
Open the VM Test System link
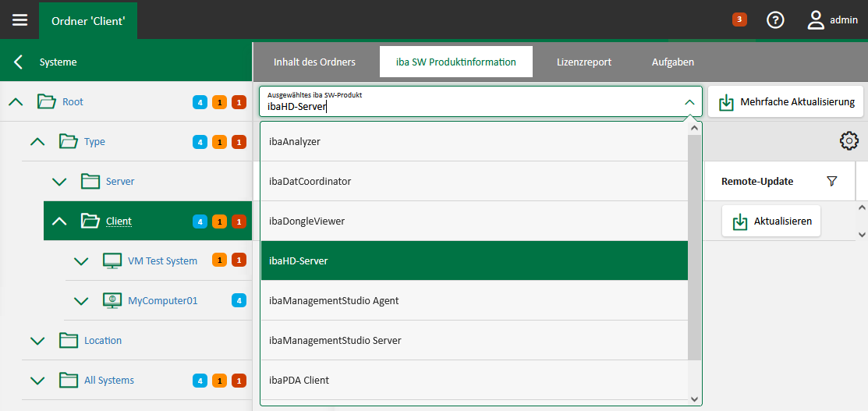pyautogui.click(x=162, y=261)
